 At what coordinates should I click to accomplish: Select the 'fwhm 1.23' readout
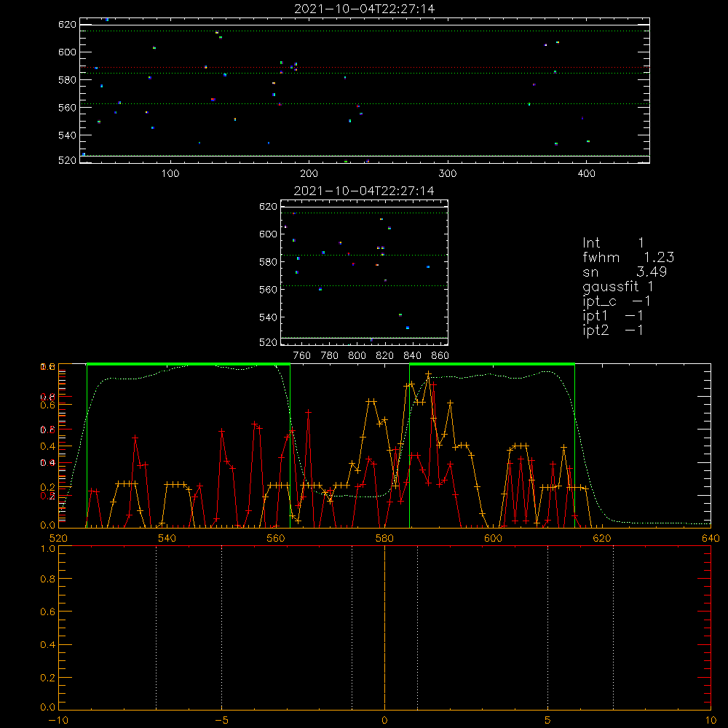[x=628, y=257]
